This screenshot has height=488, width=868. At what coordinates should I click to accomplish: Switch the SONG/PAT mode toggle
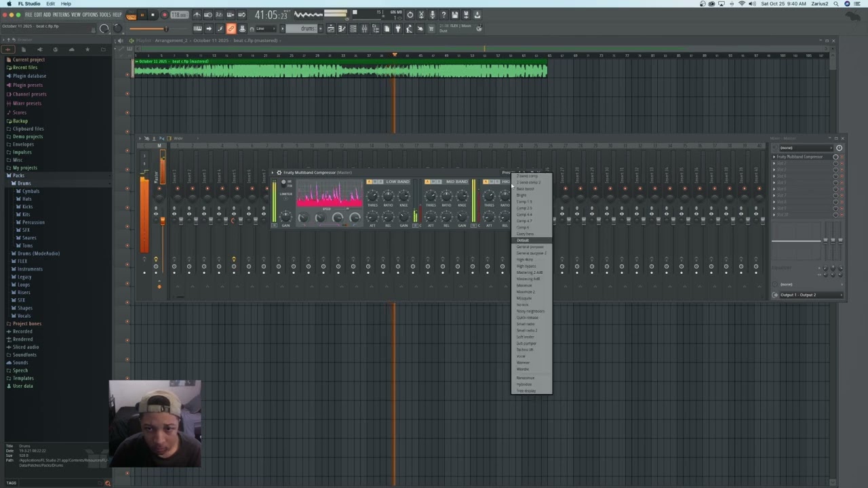click(131, 14)
